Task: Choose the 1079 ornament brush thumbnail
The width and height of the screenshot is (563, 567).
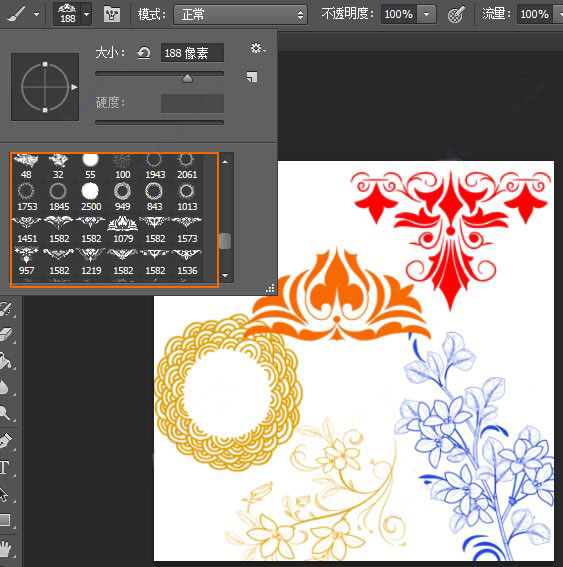Action: click(x=123, y=229)
